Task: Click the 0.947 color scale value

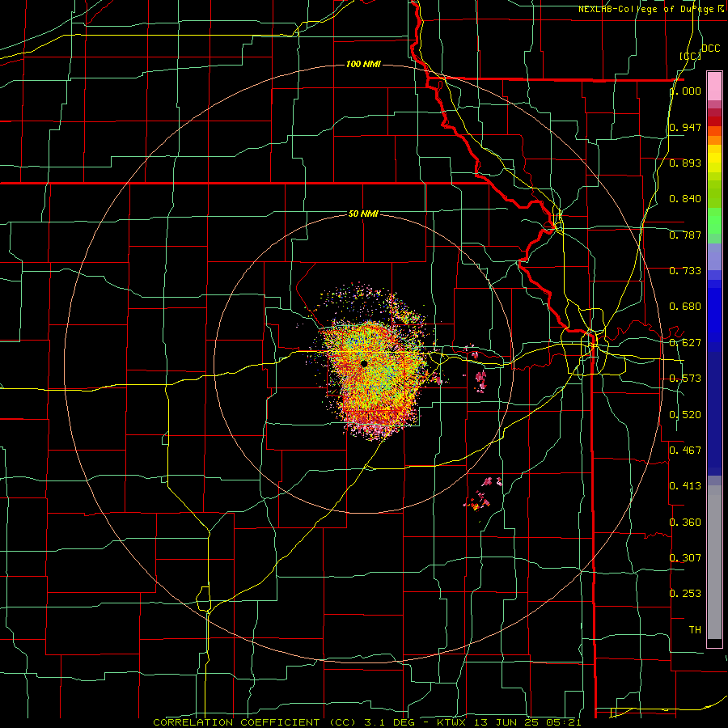Action: (x=685, y=127)
